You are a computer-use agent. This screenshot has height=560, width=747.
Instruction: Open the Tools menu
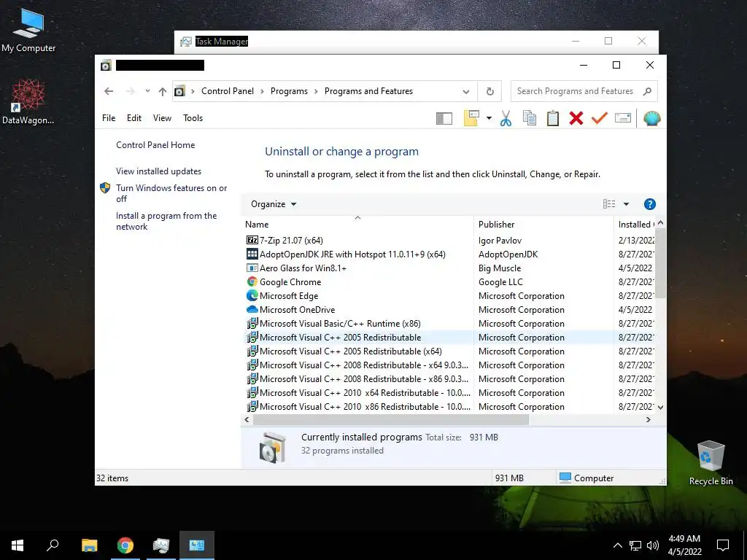tap(193, 118)
